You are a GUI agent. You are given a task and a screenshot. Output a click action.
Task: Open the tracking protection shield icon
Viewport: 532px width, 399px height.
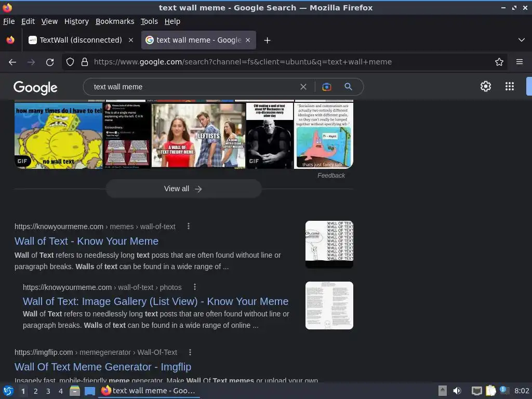(70, 62)
